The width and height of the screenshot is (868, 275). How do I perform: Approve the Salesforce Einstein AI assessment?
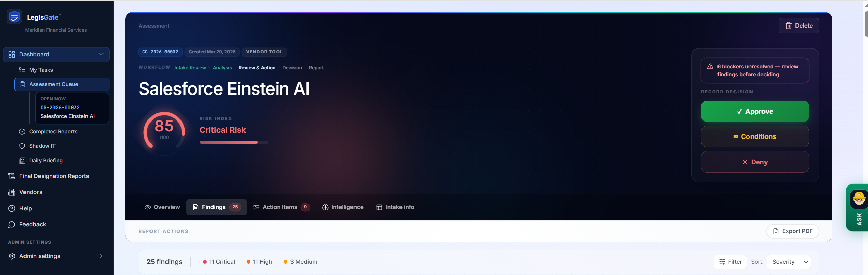click(x=755, y=111)
